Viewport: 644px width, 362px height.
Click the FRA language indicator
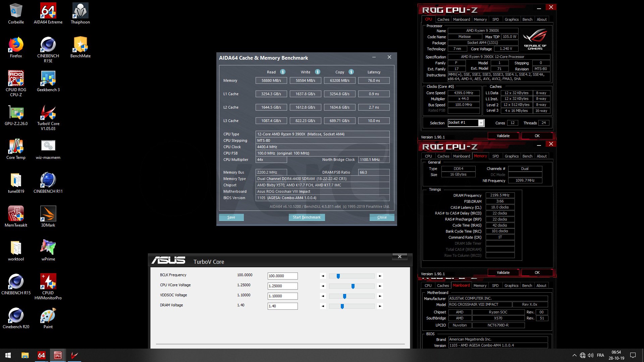point(600,355)
